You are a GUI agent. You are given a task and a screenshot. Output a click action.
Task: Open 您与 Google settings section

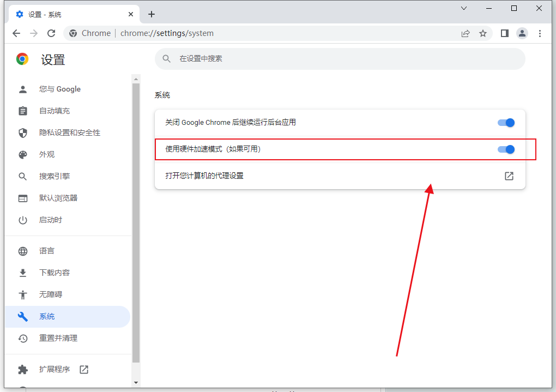tap(68, 89)
